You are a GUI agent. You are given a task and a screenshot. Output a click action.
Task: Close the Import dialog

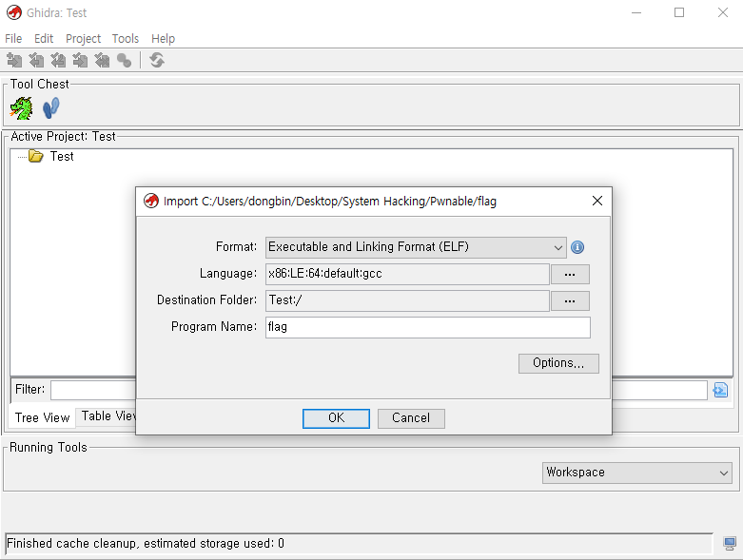click(597, 201)
